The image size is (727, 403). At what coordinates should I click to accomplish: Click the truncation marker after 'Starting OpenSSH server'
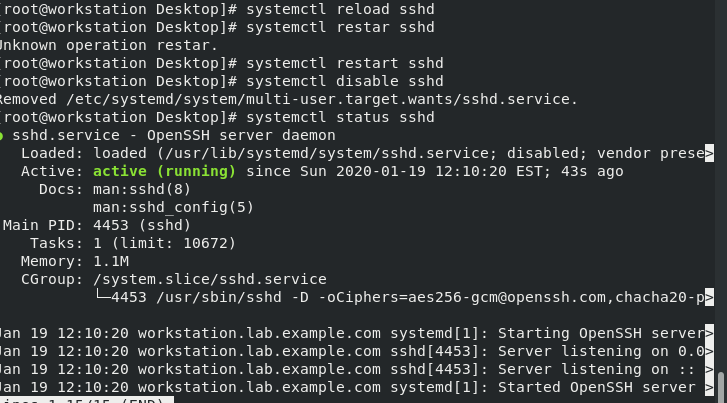click(709, 333)
